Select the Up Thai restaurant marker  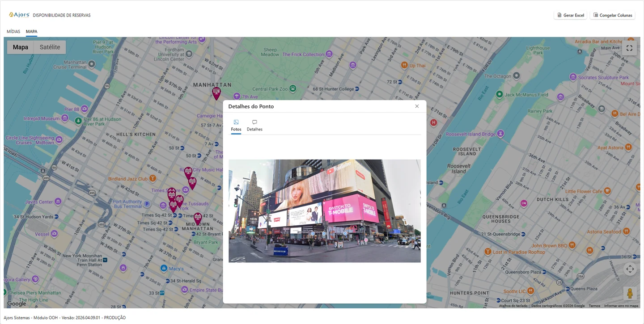[x=404, y=65]
